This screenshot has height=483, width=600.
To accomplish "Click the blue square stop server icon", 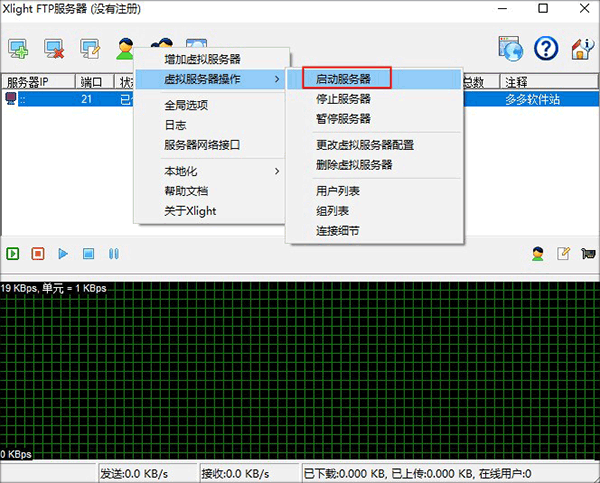I will [x=88, y=253].
